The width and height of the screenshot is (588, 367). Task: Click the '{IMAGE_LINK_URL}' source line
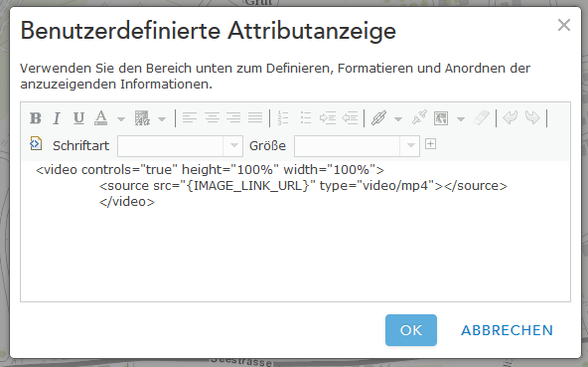click(x=303, y=186)
